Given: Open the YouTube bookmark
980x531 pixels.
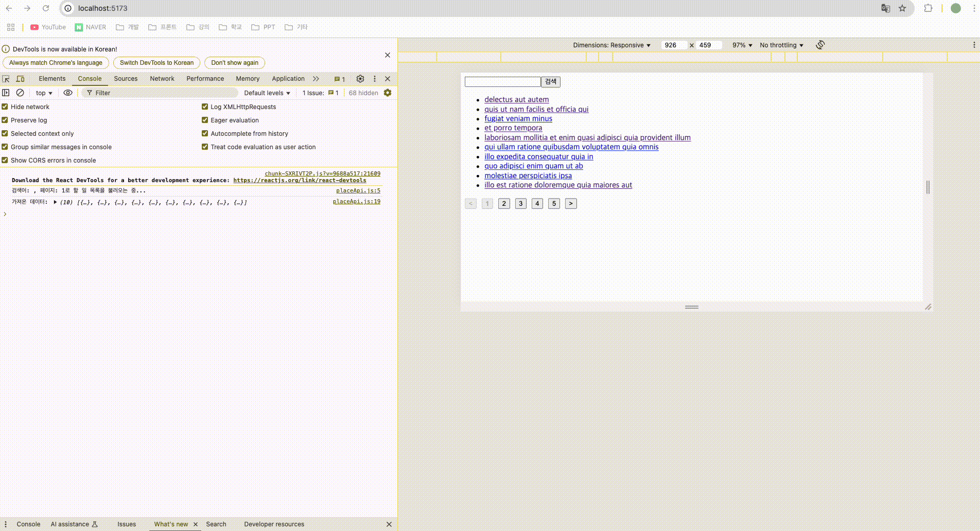Looking at the screenshot, I should click(48, 27).
